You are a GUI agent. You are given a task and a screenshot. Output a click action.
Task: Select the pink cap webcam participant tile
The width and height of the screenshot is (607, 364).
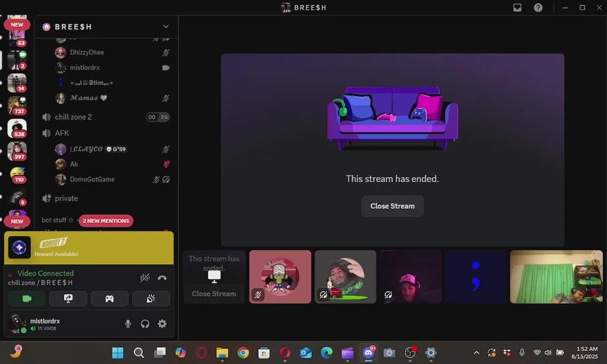click(411, 277)
